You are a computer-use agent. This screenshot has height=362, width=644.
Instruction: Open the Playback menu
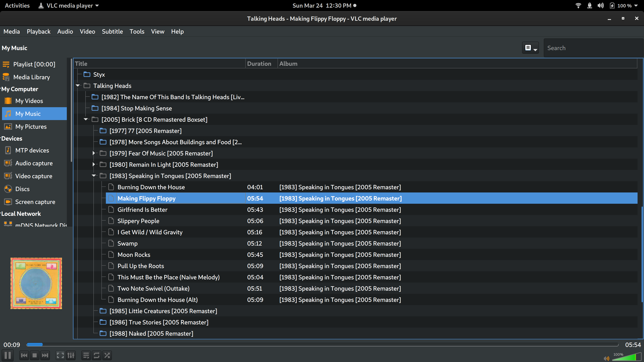[x=38, y=32]
